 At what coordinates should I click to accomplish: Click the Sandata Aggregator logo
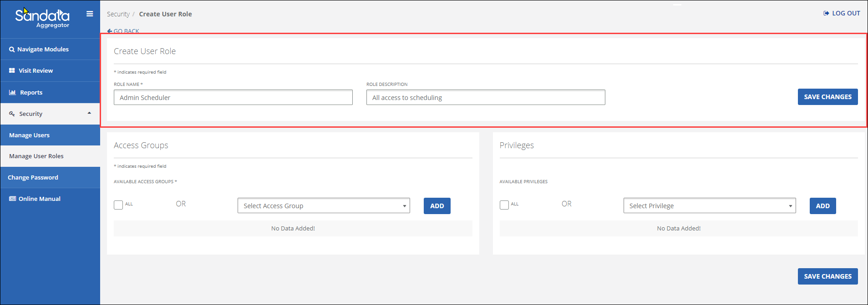click(42, 19)
